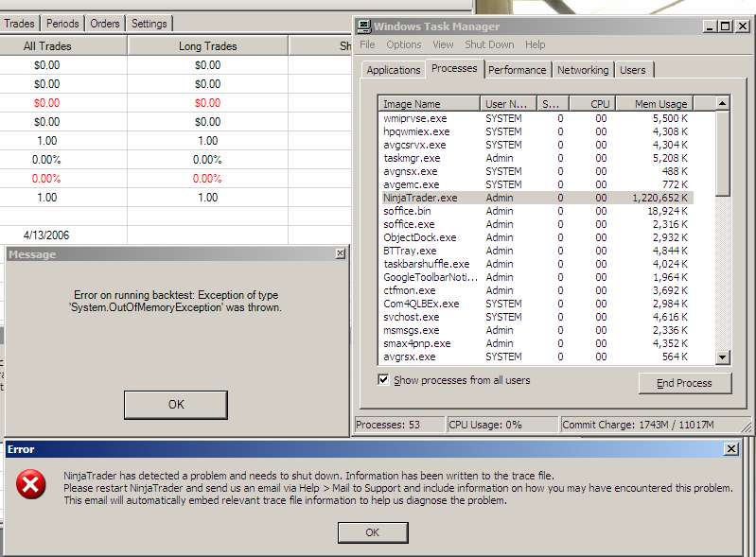Screen dimensions: 756x557
Task: Select the soffice.exe process
Action: point(536,224)
